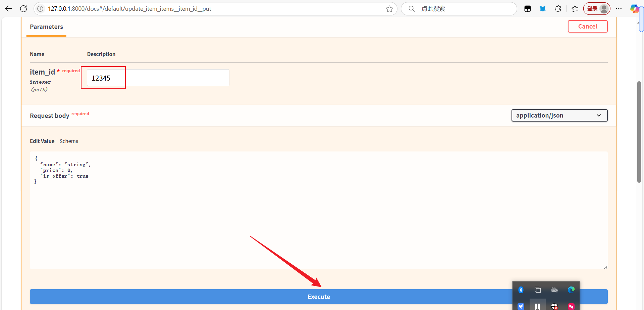Click the item_id input field with 12345

pos(158,78)
